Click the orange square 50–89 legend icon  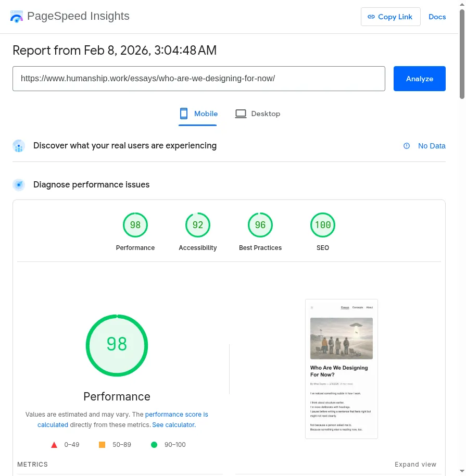pos(102,445)
